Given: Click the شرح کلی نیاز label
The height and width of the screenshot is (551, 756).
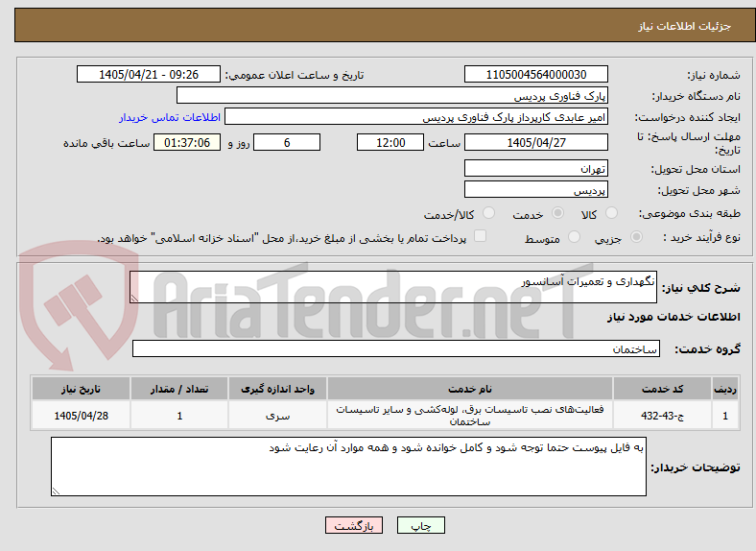Looking at the screenshot, I should 700,288.
